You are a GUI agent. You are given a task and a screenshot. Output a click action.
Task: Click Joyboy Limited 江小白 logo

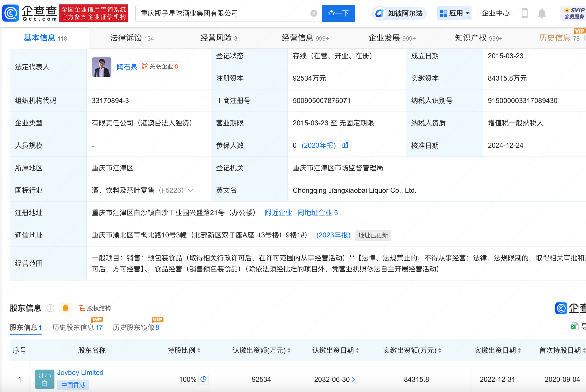(45, 379)
